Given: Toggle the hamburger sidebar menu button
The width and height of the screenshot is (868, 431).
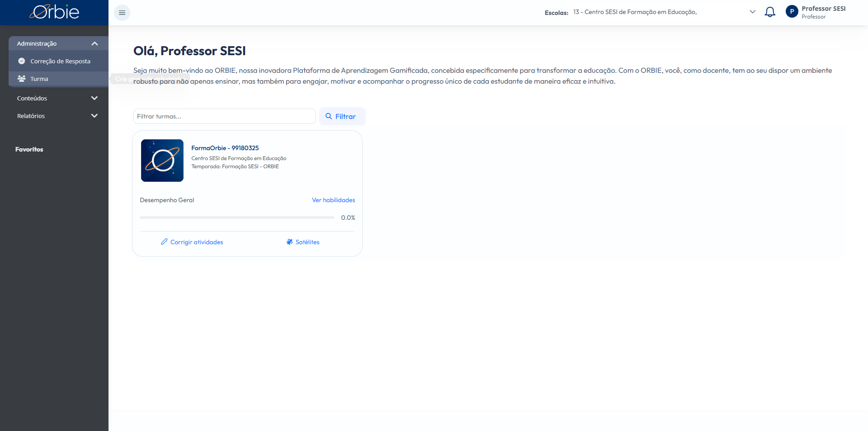Looking at the screenshot, I should point(122,13).
